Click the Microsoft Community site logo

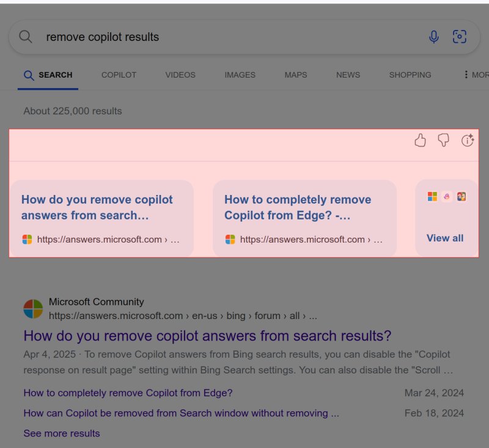pyautogui.click(x=33, y=309)
